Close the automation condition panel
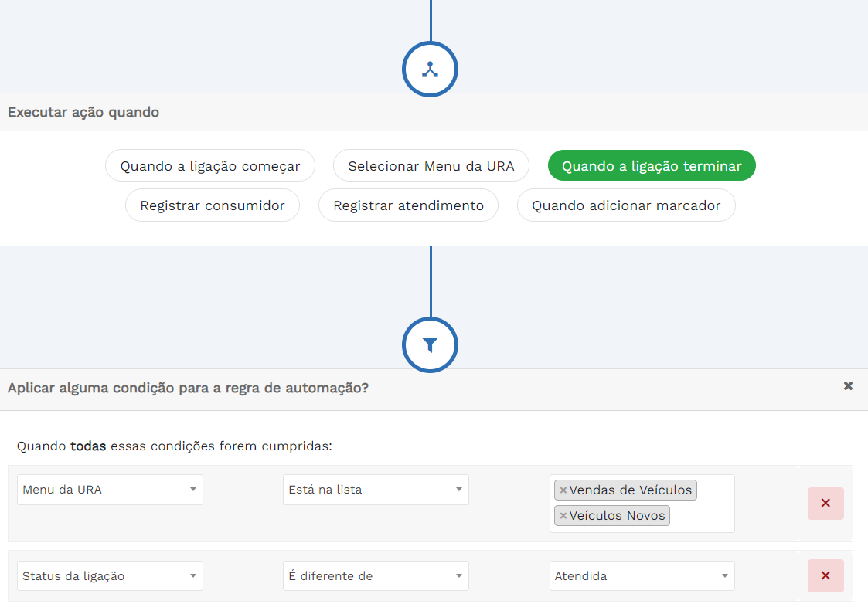 848,386
